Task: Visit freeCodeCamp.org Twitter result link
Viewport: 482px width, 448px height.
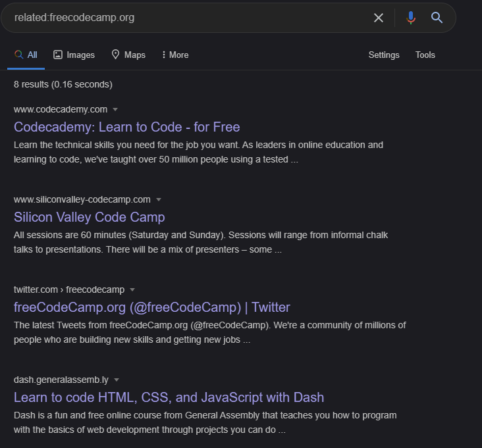Action: pos(151,307)
